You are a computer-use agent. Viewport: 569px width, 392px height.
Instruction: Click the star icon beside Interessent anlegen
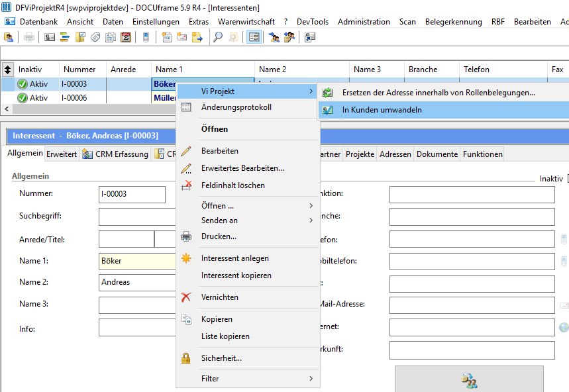186,258
